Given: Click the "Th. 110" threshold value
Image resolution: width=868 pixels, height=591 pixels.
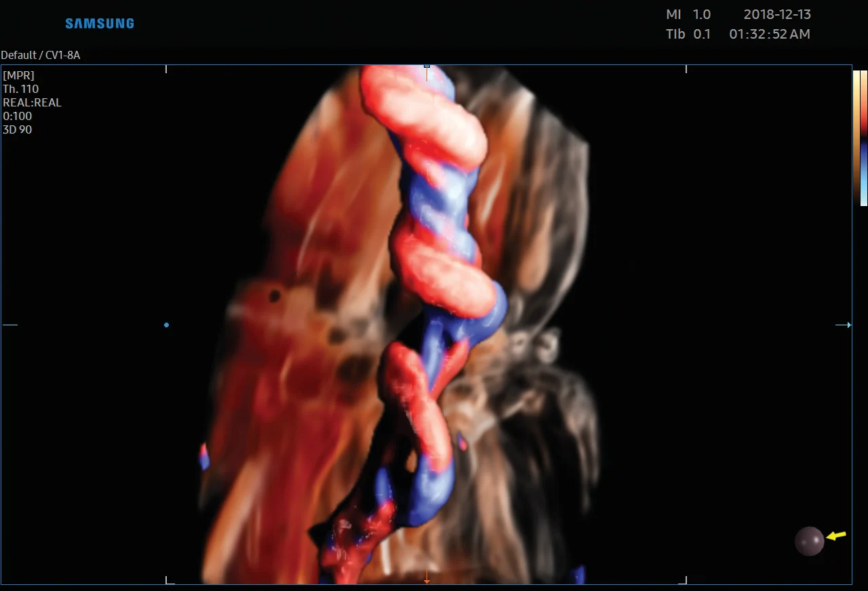Looking at the screenshot, I should [20, 89].
